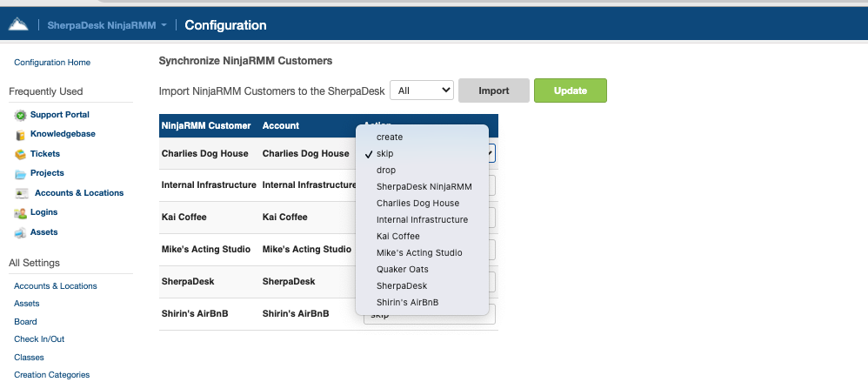This screenshot has width=868, height=382.
Task: Click the SherpaDesk mountain logo icon
Action: (x=18, y=24)
